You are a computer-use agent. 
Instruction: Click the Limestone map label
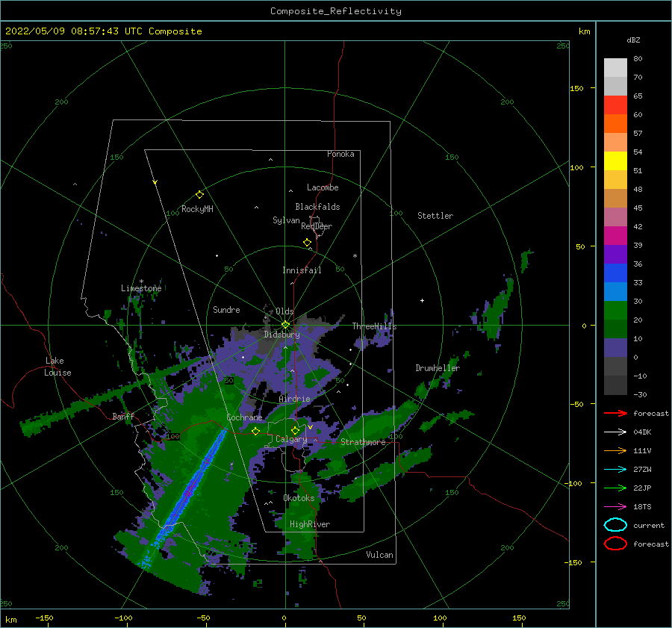click(x=141, y=288)
